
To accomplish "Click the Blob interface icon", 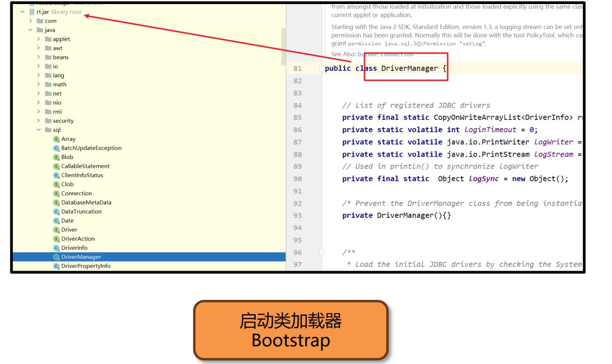I will (56, 157).
